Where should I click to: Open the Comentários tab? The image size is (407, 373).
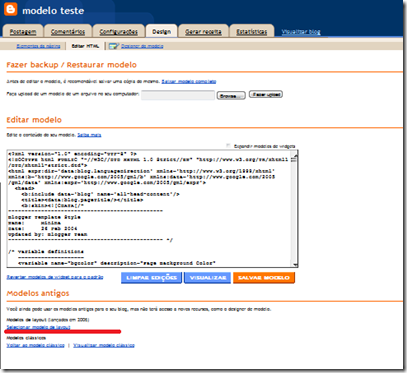coord(68,32)
